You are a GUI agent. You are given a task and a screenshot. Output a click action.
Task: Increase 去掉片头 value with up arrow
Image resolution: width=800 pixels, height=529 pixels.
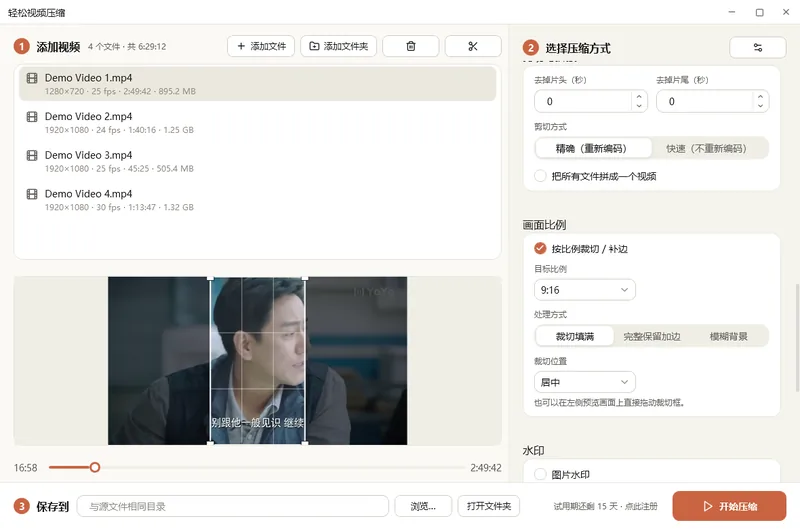pyautogui.click(x=639, y=96)
